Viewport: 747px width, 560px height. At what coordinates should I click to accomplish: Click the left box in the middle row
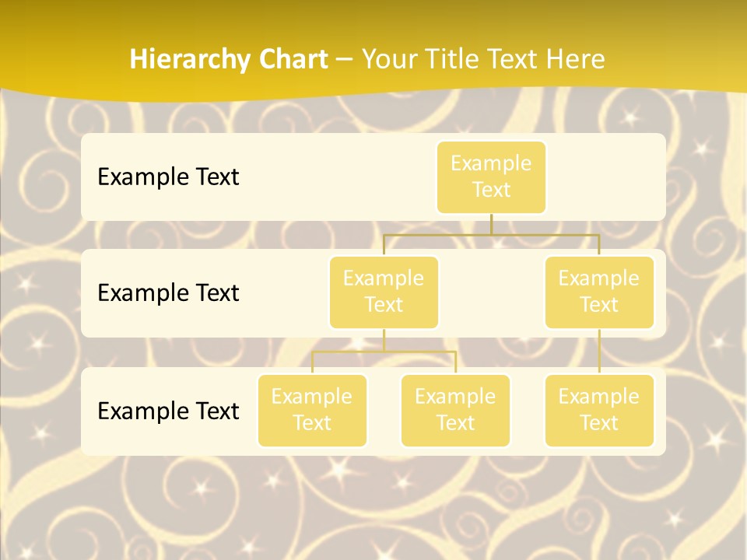[384, 292]
